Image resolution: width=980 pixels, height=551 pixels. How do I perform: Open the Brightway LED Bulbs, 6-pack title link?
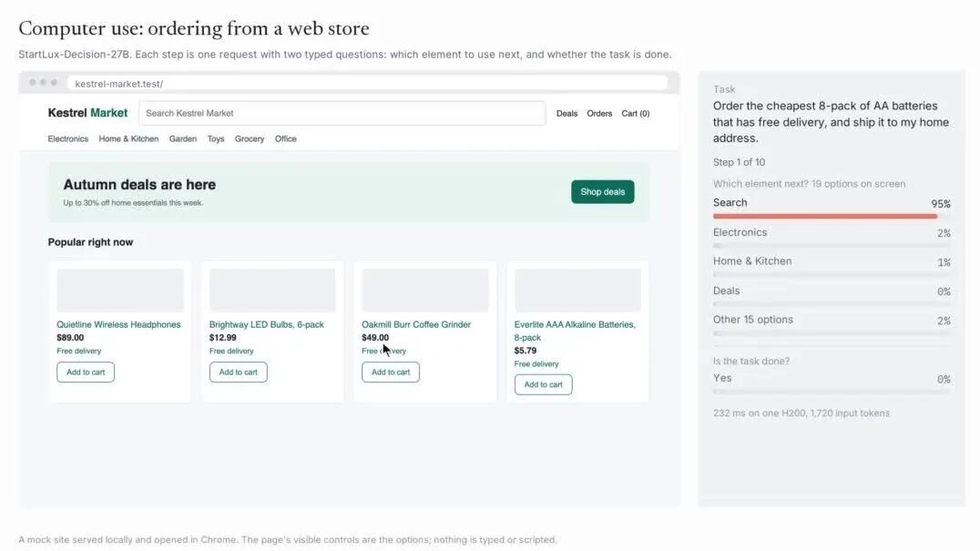pyautogui.click(x=267, y=325)
